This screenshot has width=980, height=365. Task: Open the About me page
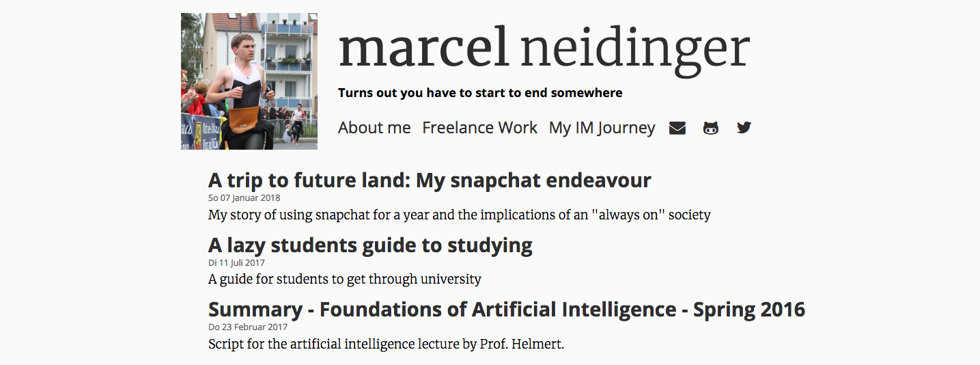pos(374,128)
